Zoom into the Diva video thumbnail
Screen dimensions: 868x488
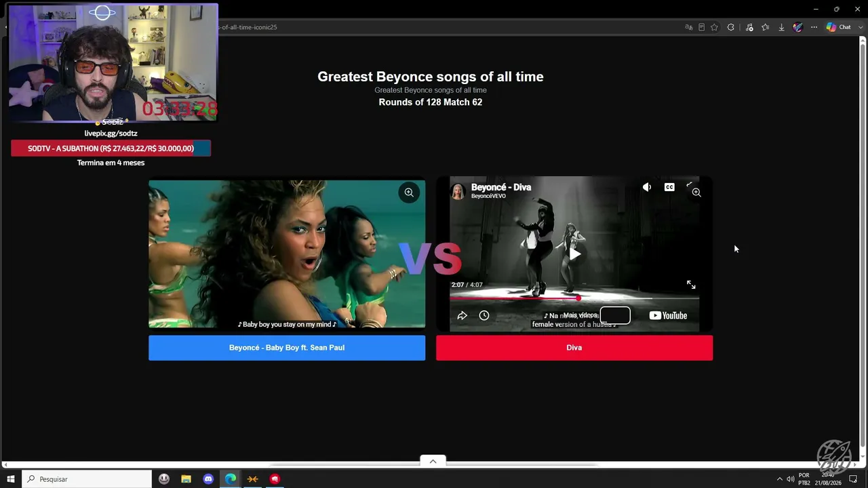(x=696, y=192)
